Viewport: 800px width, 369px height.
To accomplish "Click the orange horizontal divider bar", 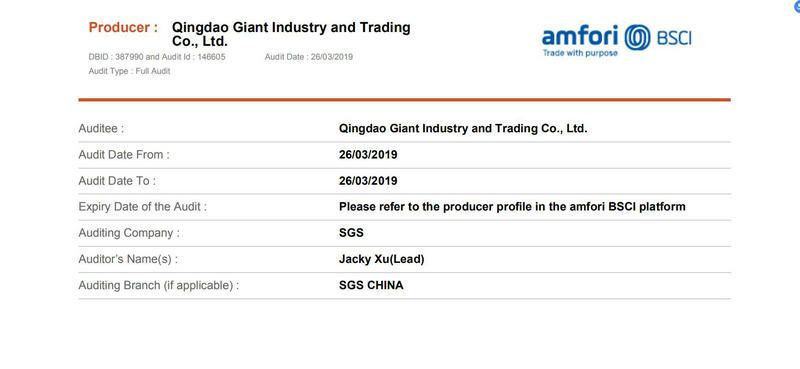I will 405,100.
